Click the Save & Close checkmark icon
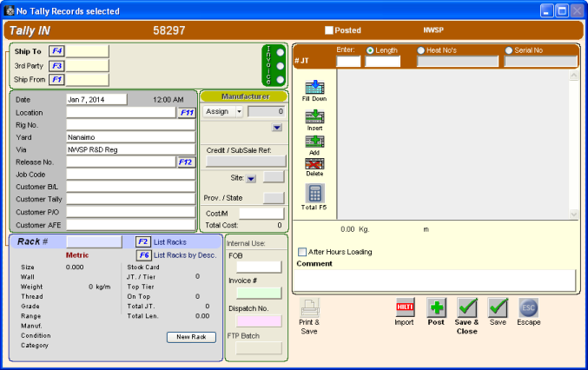588x370 pixels. [x=467, y=307]
